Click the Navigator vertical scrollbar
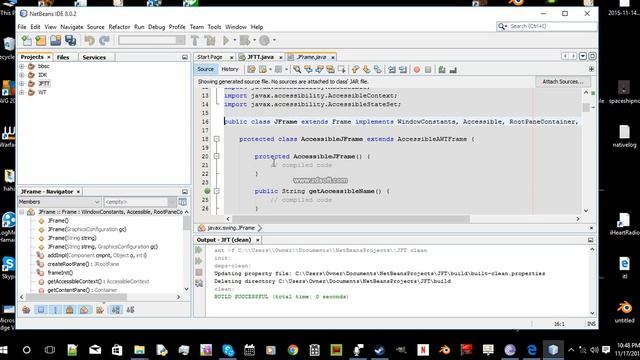640x360 pixels. click(x=187, y=224)
